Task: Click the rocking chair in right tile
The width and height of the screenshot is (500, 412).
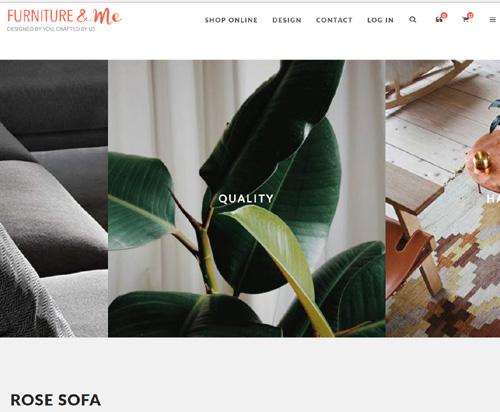Action: (x=428, y=82)
